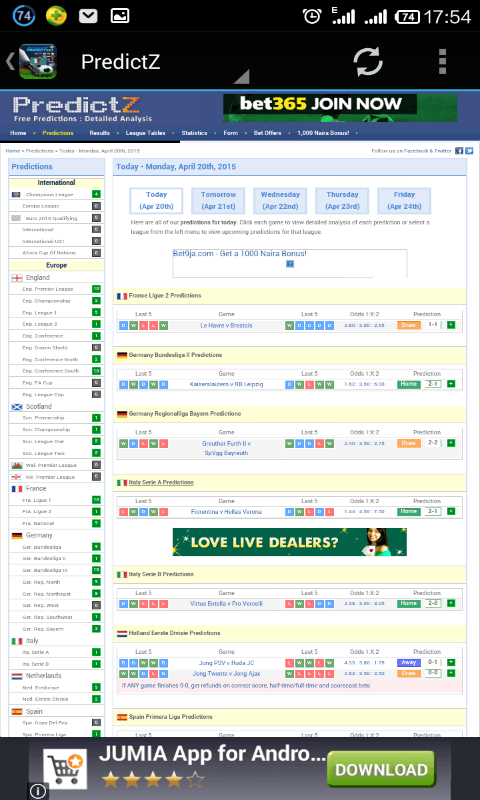This screenshot has height=800, width=480.
Task: Expand details for Le Havre v Brestois
Action: click(451, 325)
